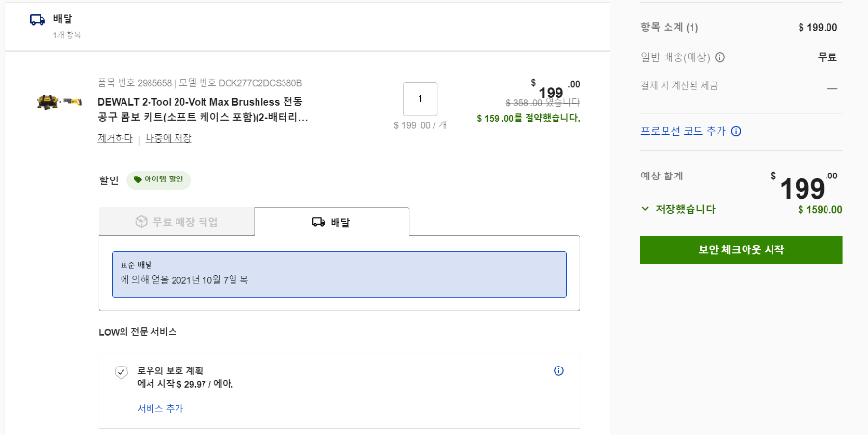Viewport: 868px width, 435px height.
Task: Click the $ 199 .00 / 개 unit price
Action: pyautogui.click(x=420, y=125)
